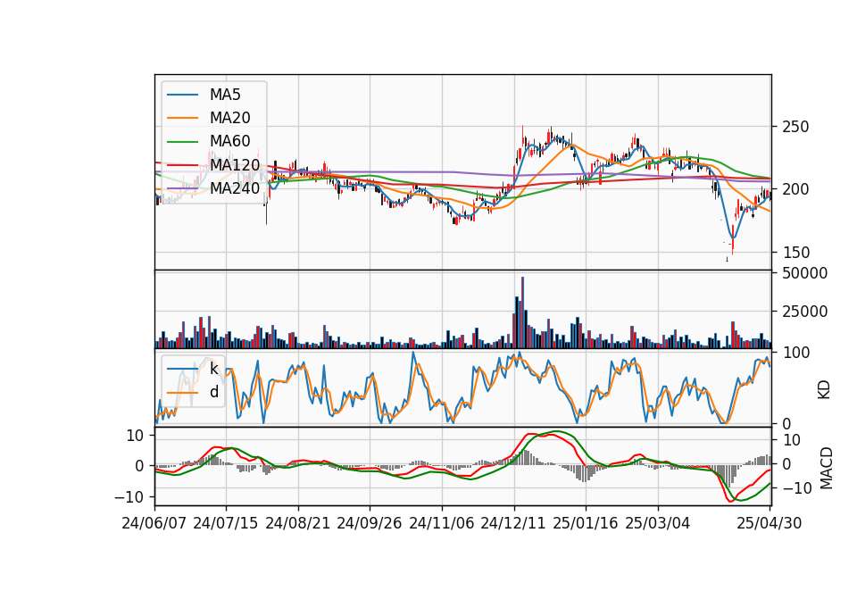Click the 100 tick on the KD axis

[795, 354]
